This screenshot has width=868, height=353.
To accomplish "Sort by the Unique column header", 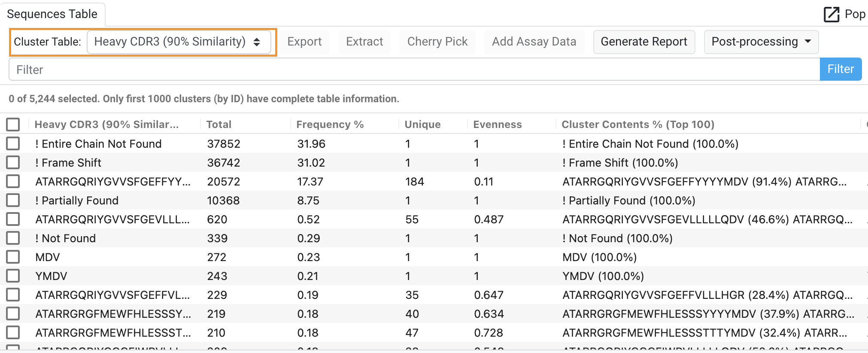I will click(422, 125).
